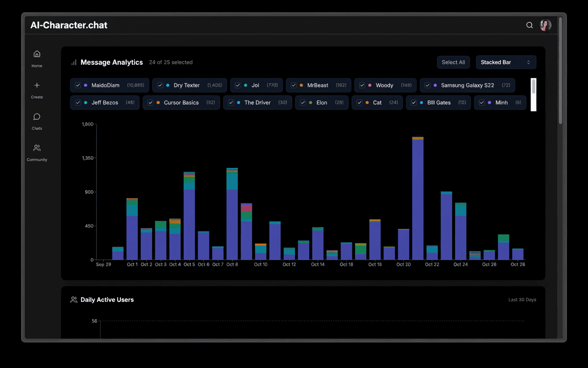
Task: Click the Stacked Bar dropdown chevron arrows
Action: 528,63
